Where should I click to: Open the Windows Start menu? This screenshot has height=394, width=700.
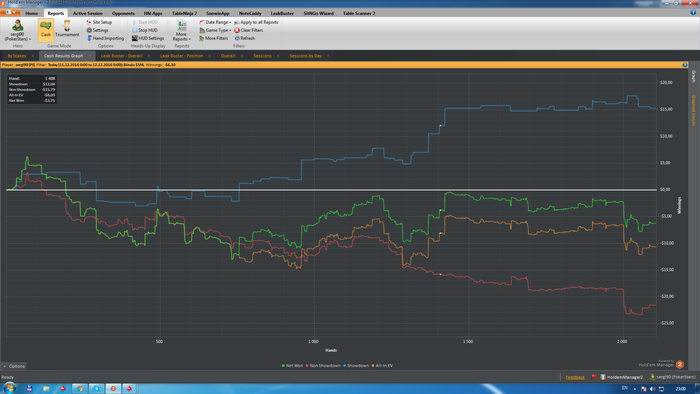point(9,388)
